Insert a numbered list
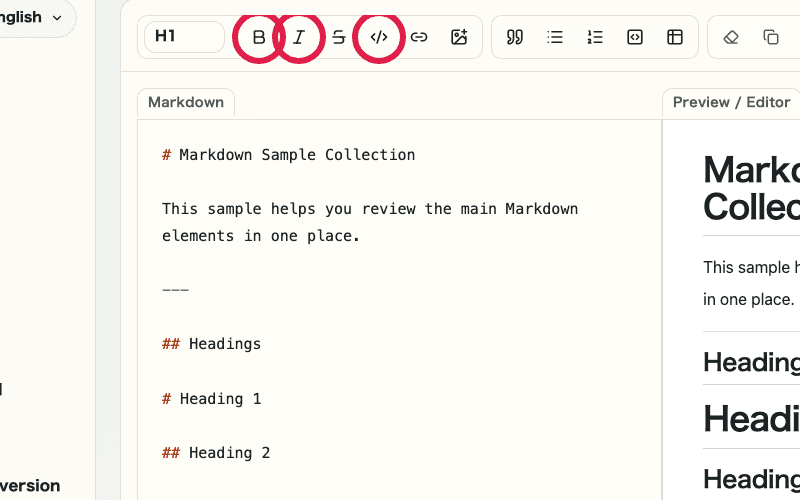This screenshot has width=800, height=500. point(595,37)
